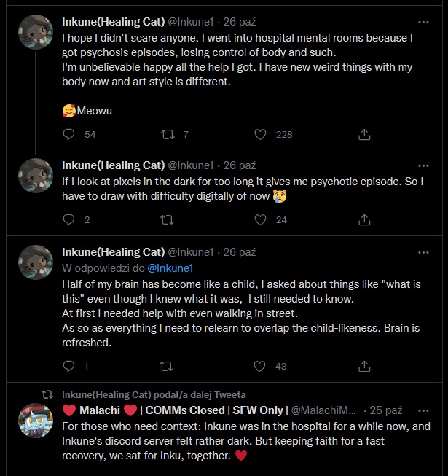Open more options on the third tweet
The width and height of the screenshot is (448, 476).
[x=423, y=252]
